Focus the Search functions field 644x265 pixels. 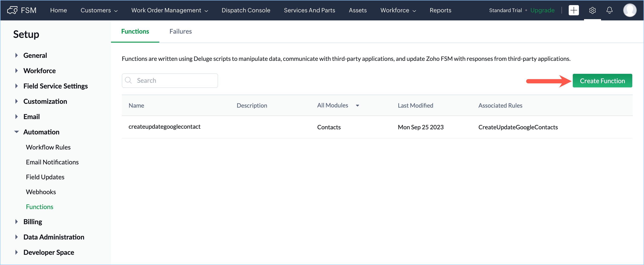click(x=170, y=80)
